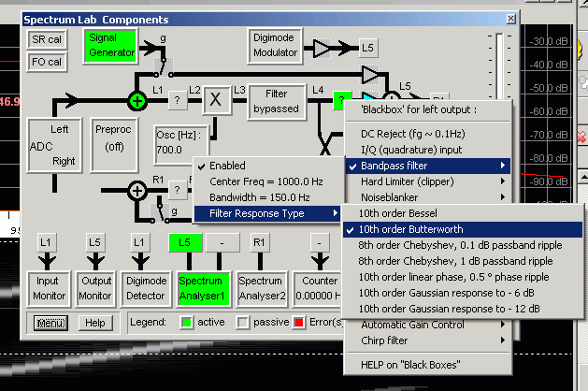The width and height of the screenshot is (588, 391).
Task: Open the Digimode Detector block
Action: (x=146, y=288)
